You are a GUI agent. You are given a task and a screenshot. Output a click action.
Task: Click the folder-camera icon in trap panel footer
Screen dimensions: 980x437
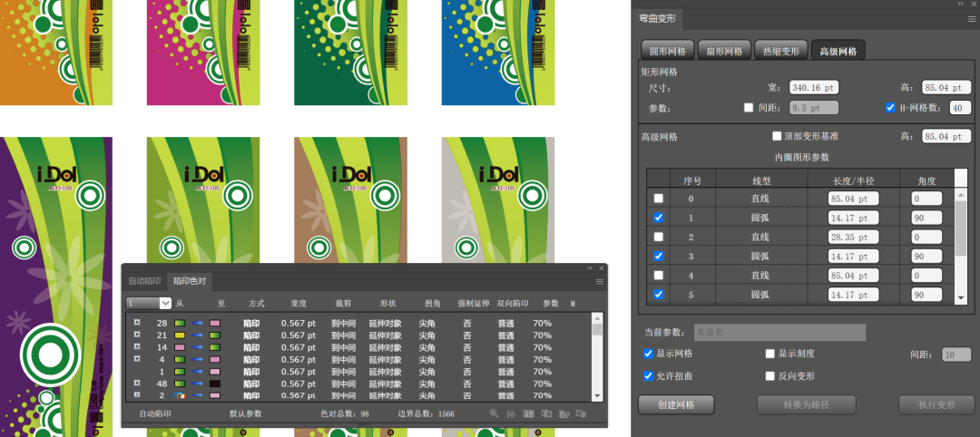point(563,413)
